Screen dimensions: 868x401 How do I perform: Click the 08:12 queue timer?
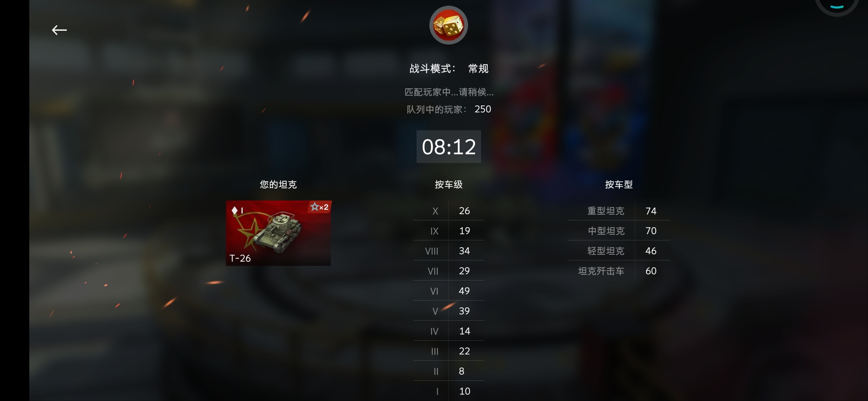[x=449, y=147]
